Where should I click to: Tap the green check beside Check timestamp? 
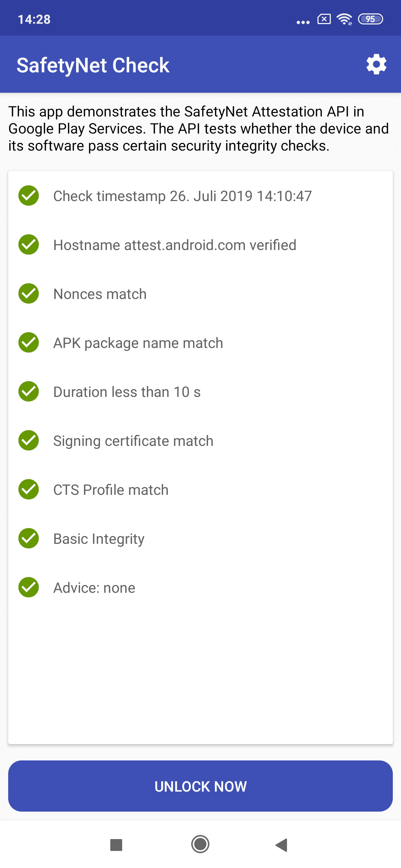point(29,195)
